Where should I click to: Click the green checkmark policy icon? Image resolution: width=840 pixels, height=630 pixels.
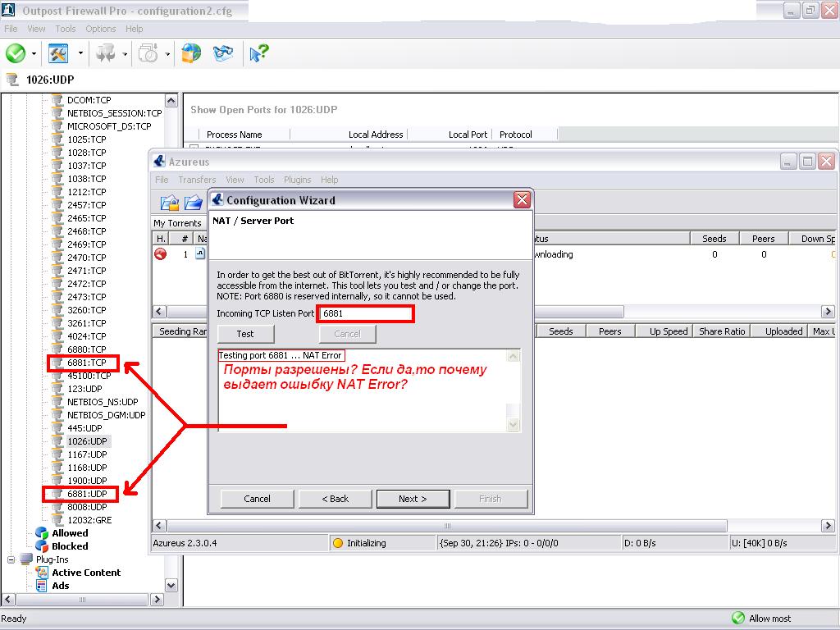[16, 53]
